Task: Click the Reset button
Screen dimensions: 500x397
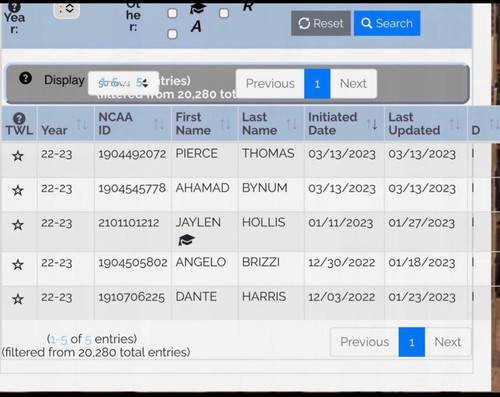Action: 321,23
